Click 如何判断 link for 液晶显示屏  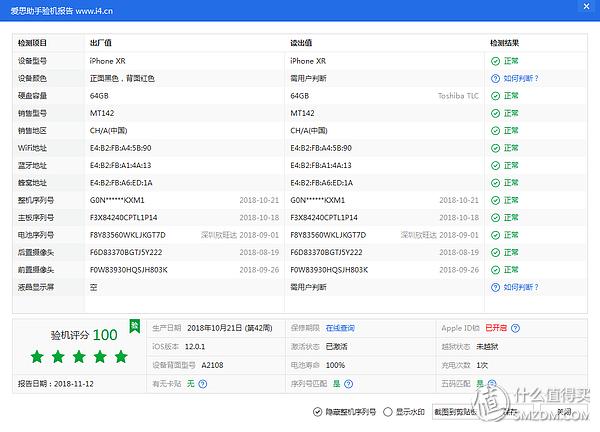[520, 287]
